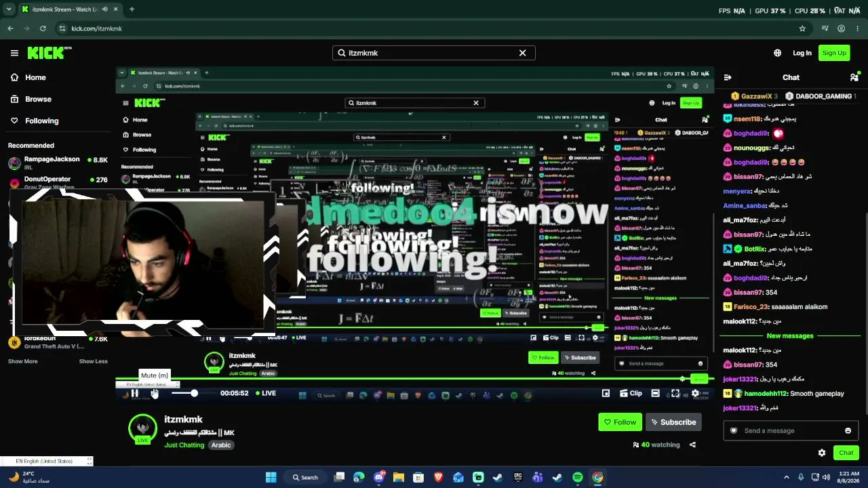The image size is (868, 488).
Task: Click the Kick logo
Action: [49, 52]
